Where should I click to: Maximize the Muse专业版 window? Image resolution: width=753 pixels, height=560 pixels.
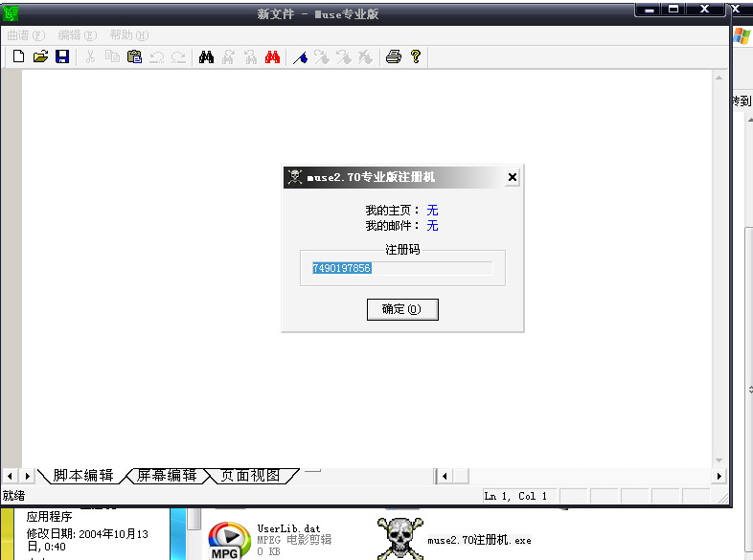click(673, 10)
